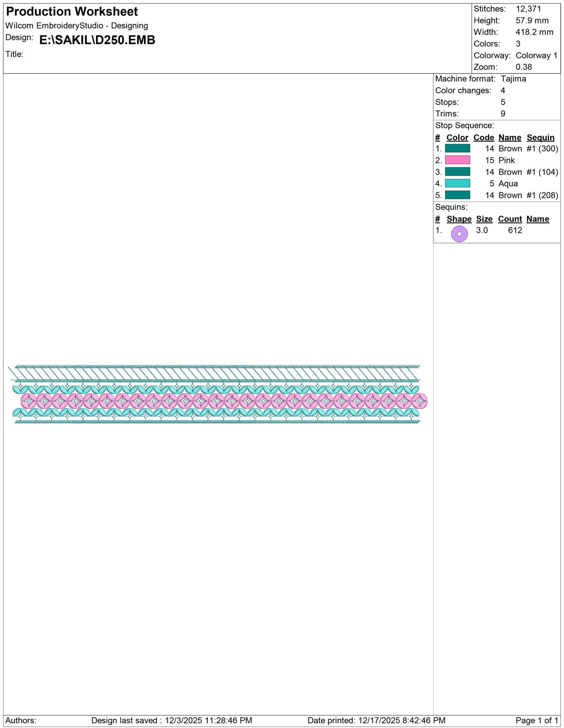The width and height of the screenshot is (564, 728).
Task: Click the Aqua color swatch in row 4
Action: pos(457,183)
